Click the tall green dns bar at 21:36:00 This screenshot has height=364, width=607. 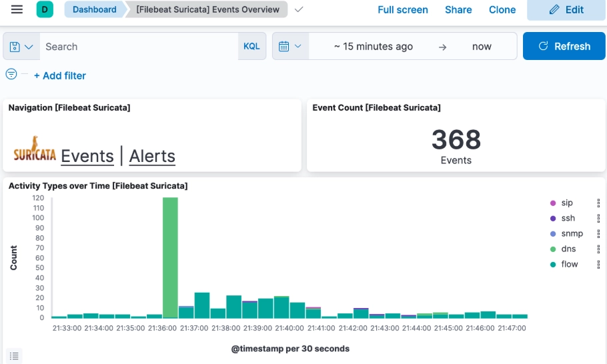[x=170, y=257]
